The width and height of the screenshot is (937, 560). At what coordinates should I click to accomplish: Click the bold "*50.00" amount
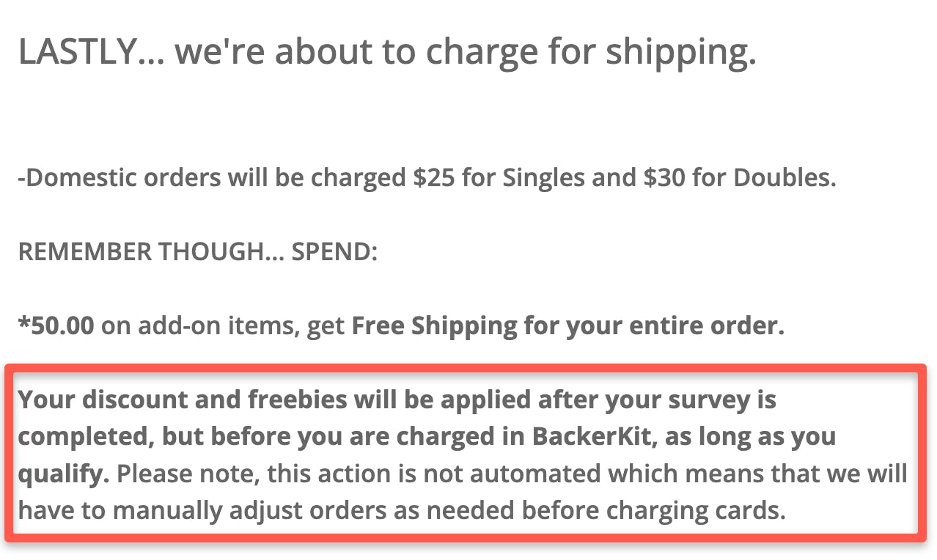tap(56, 325)
